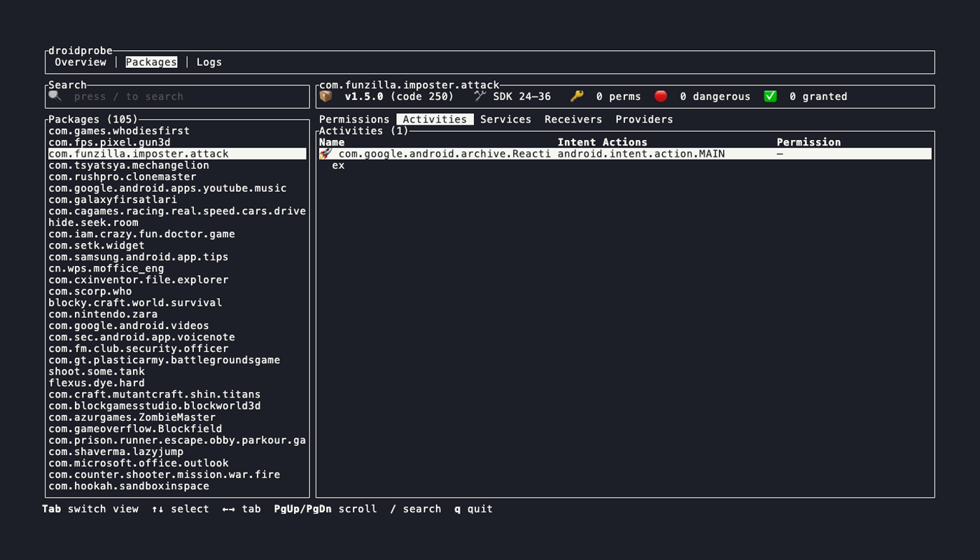Image resolution: width=980 pixels, height=560 pixels.
Task: Click the tools icon beside SDK 24–36
Action: point(480,97)
